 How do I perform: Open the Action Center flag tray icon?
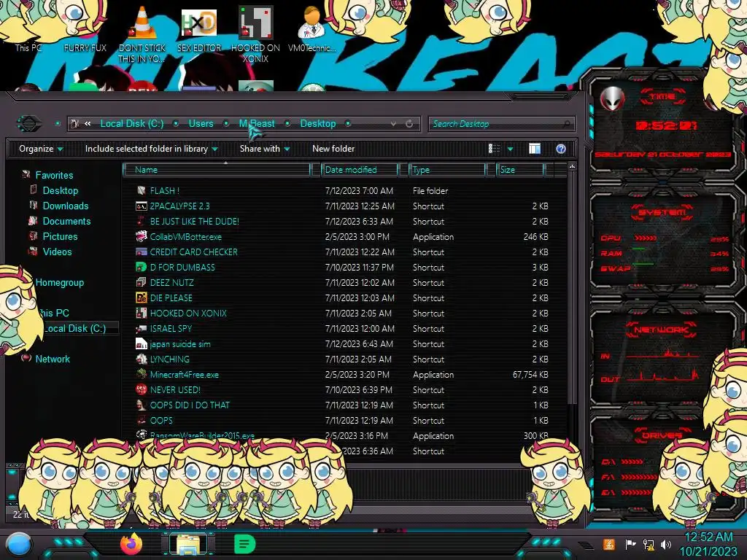630,544
